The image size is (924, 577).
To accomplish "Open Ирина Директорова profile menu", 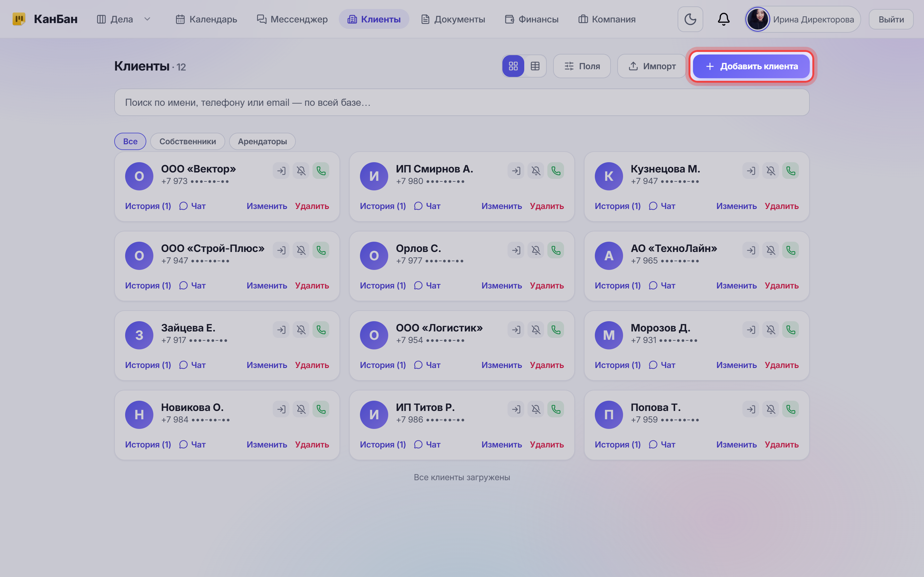I will (x=803, y=19).
